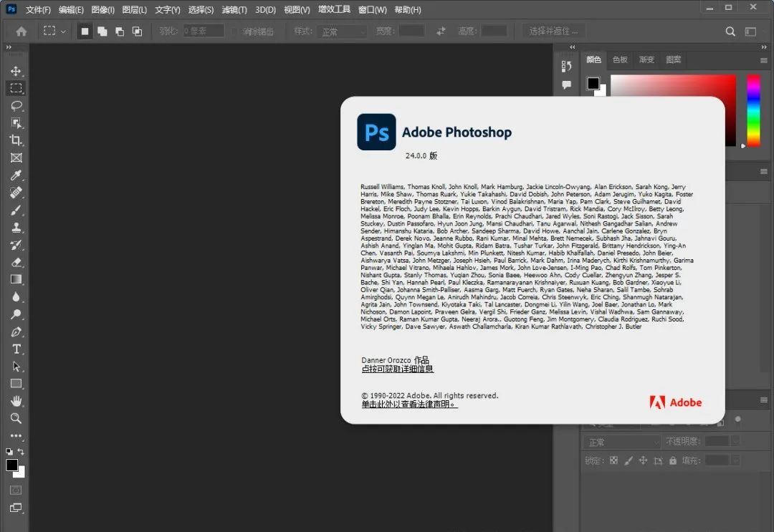This screenshot has width=774, height=532.
Task: Toggle Quick Mask mode
Action: tap(16, 490)
